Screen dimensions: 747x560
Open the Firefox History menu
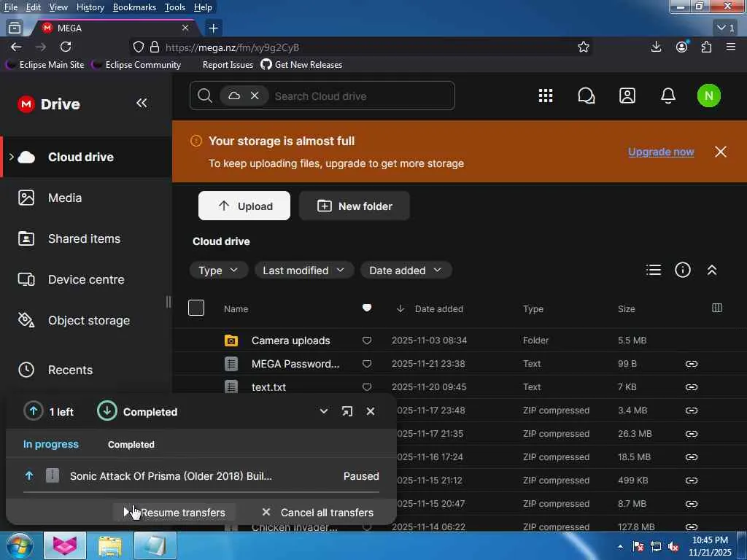coord(90,7)
